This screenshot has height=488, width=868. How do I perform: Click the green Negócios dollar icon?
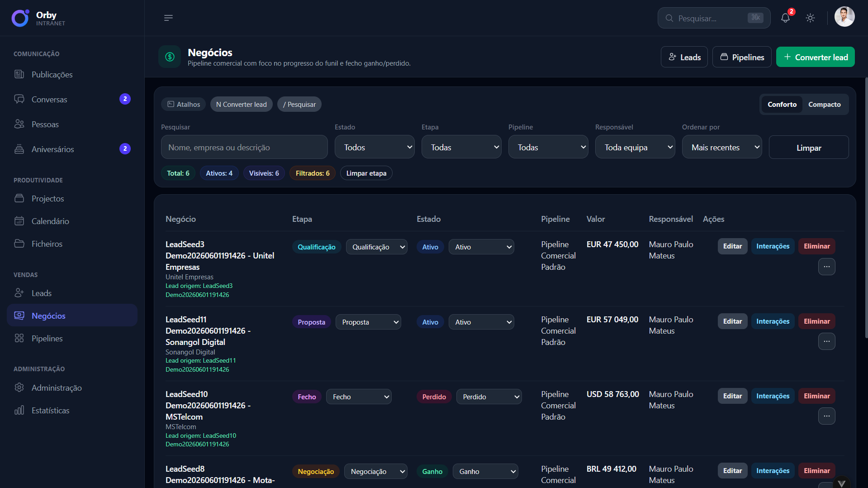tap(170, 57)
